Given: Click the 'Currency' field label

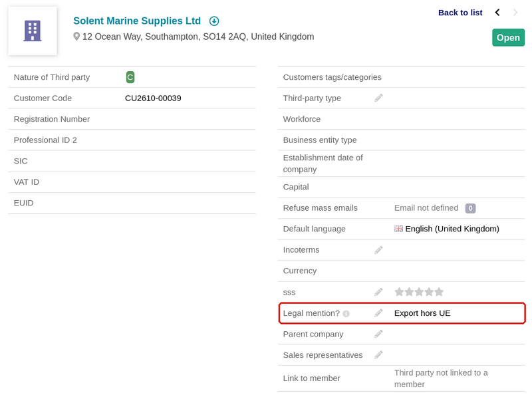Looking at the screenshot, I should pos(300,271).
